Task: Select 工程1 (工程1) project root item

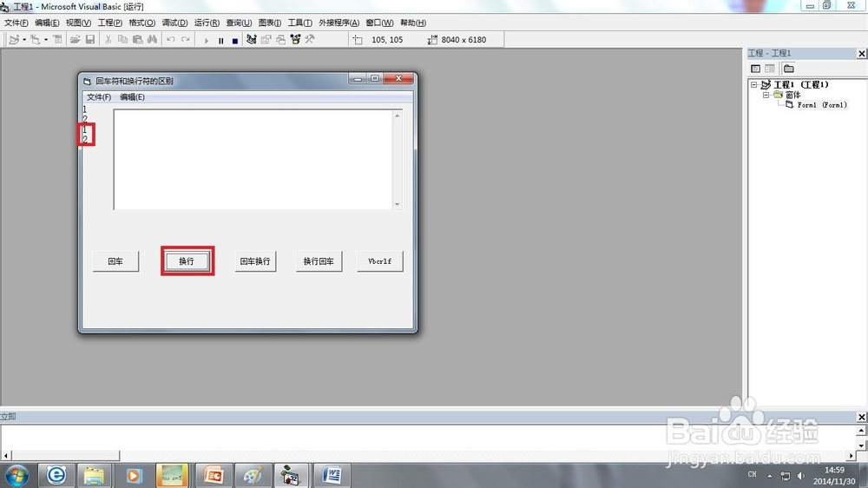Action: [x=801, y=85]
